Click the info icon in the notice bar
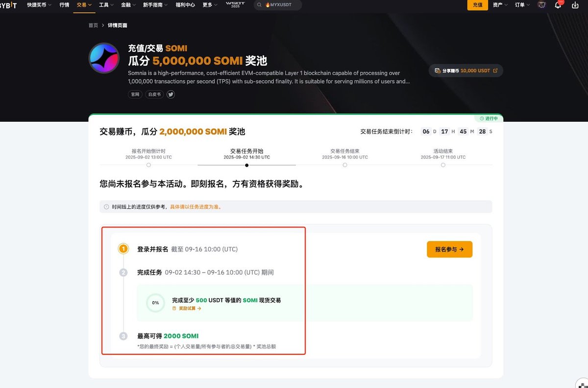 point(107,207)
